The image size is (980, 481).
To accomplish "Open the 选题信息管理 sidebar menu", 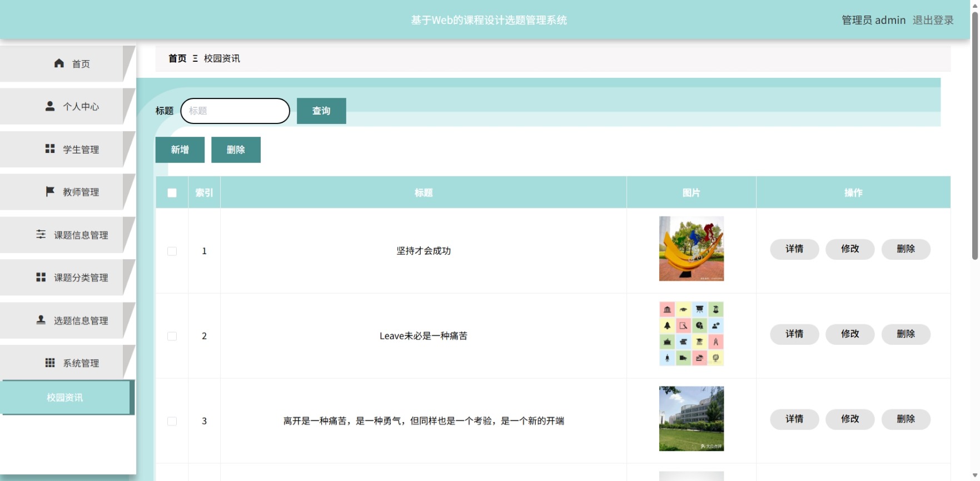I will (x=67, y=321).
